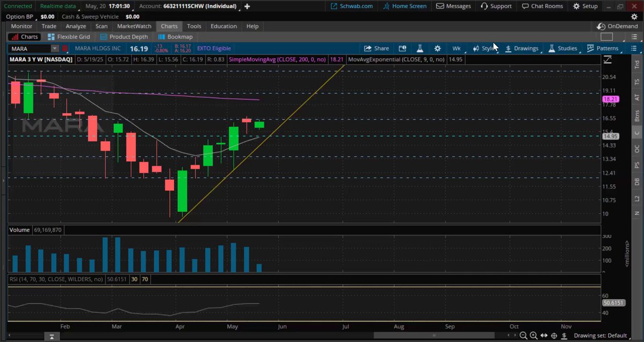The image size is (644, 342).
Task: Click the red symbol link color box
Action: [x=65, y=48]
